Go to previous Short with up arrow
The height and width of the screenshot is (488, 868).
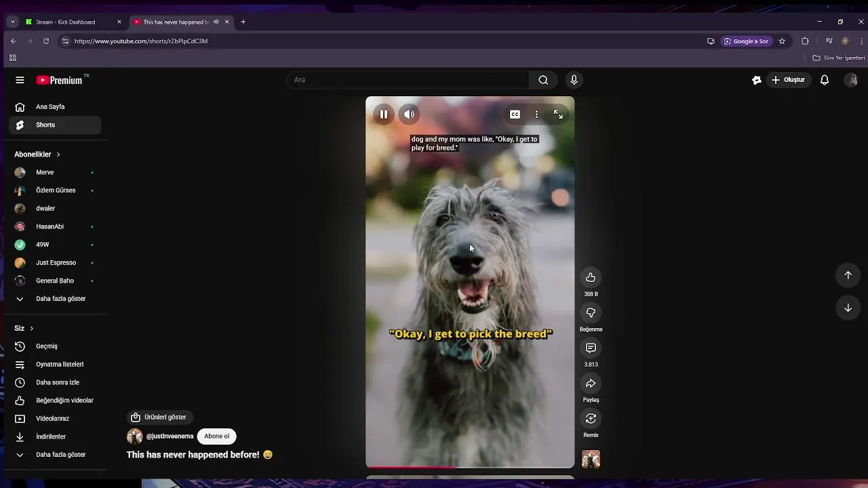coord(848,275)
